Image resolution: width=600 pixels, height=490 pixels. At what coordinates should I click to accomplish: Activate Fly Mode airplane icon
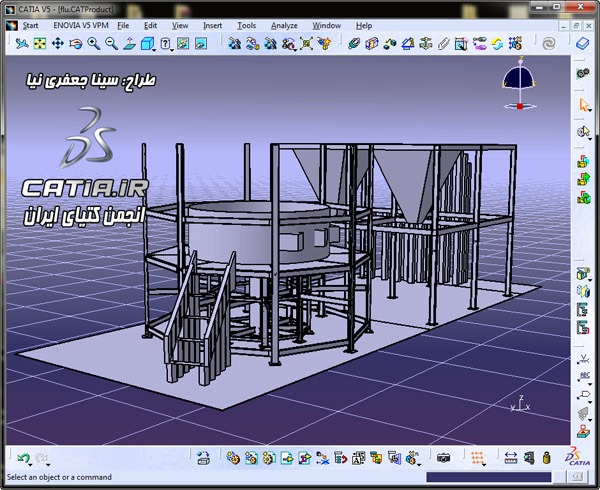(22, 44)
